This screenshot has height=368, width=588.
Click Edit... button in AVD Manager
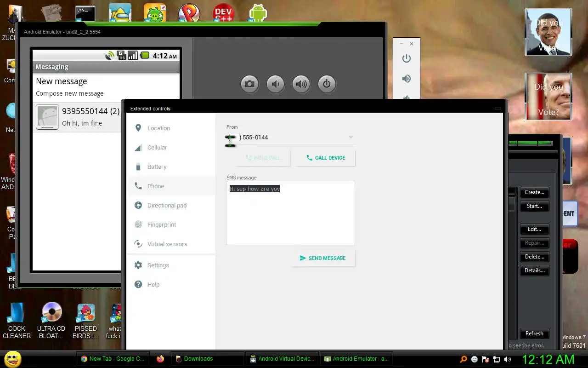tap(534, 229)
